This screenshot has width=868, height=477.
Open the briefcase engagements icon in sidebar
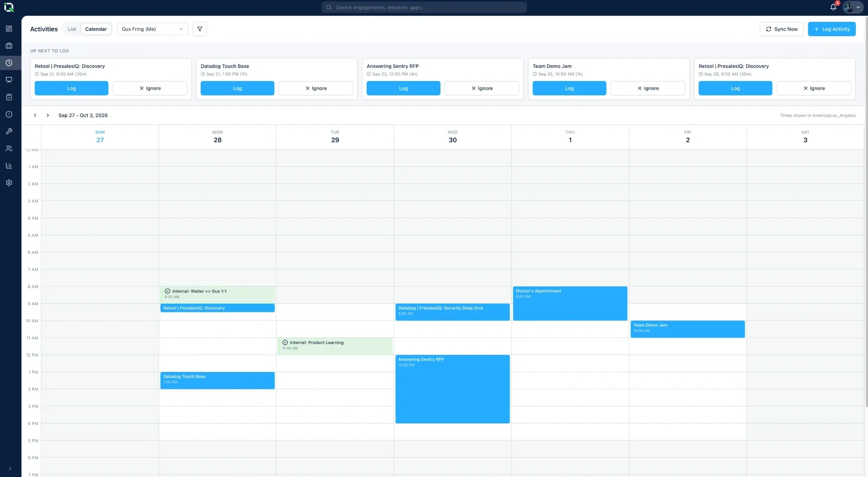tap(9, 46)
